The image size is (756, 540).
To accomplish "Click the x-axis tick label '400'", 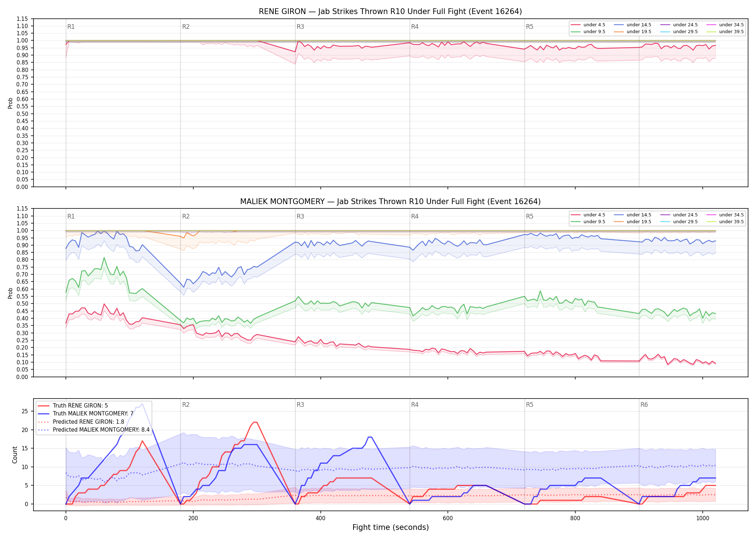I will tap(320, 518).
